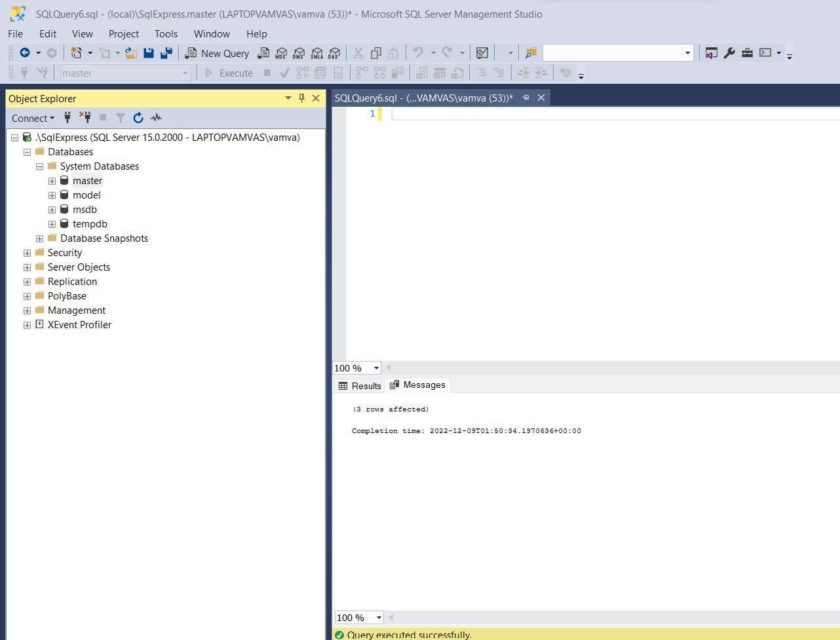
Task: Switch to the Results tab
Action: tap(359, 385)
